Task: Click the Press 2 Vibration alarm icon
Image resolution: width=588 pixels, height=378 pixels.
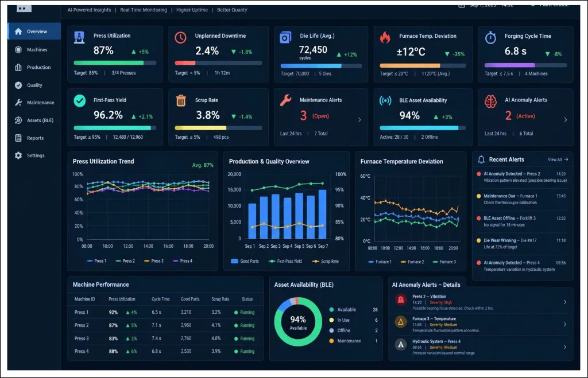Action: [401, 299]
